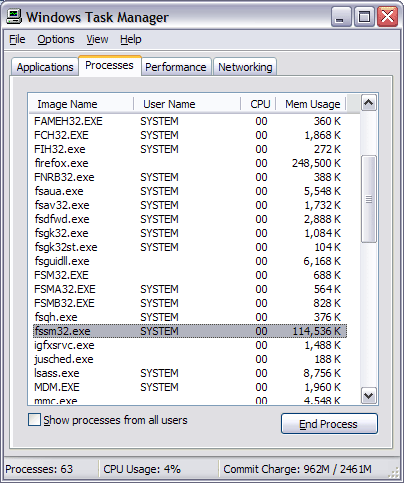Sort by Image Name column header
This screenshot has height=483, width=404.
tap(81, 104)
